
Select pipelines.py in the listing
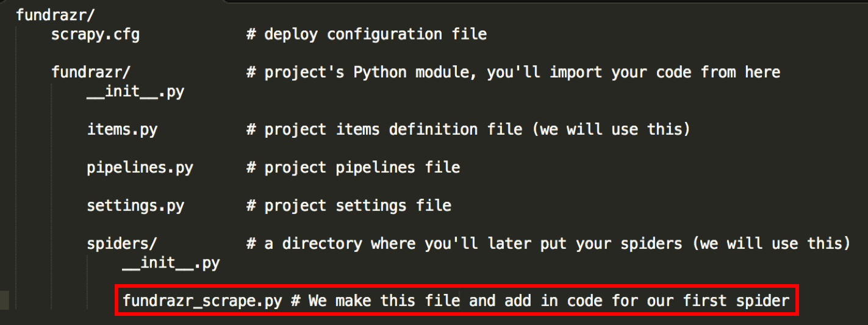pyautogui.click(x=140, y=167)
